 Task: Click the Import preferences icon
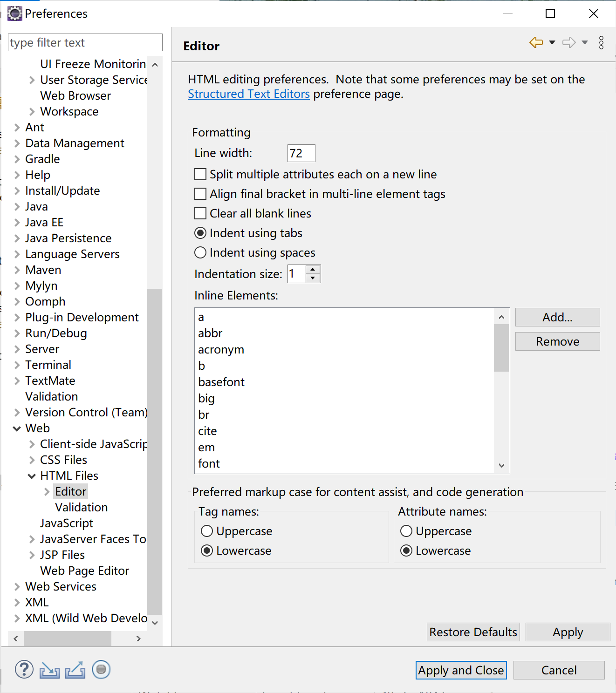(49, 670)
